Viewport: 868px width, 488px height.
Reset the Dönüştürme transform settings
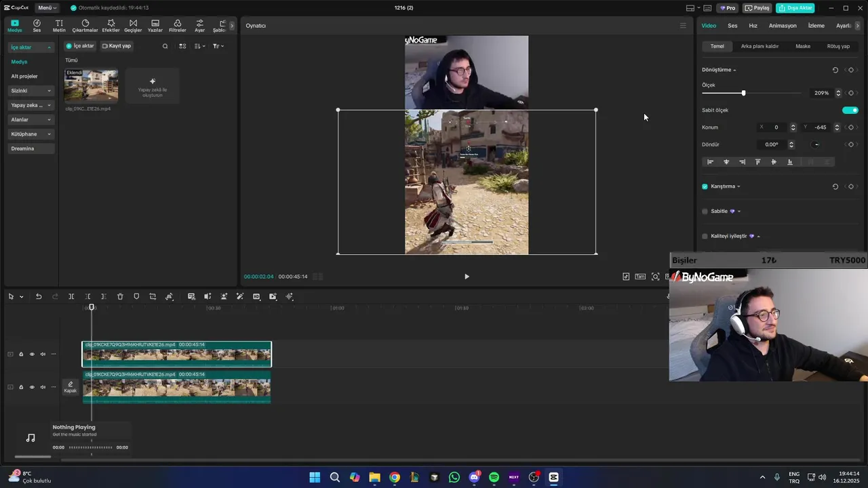click(x=835, y=70)
